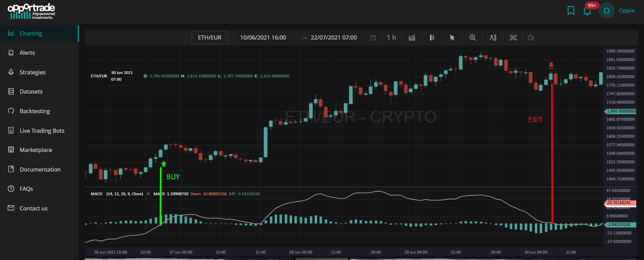Change the 1 h timeframe interval
The width and height of the screenshot is (644, 260).
[x=391, y=38]
